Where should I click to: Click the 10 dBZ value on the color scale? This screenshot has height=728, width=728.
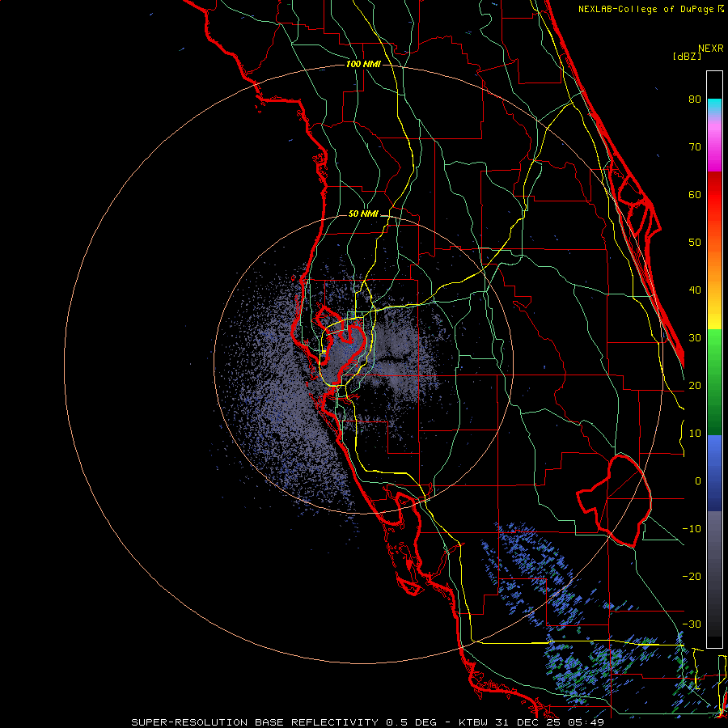[x=695, y=434]
